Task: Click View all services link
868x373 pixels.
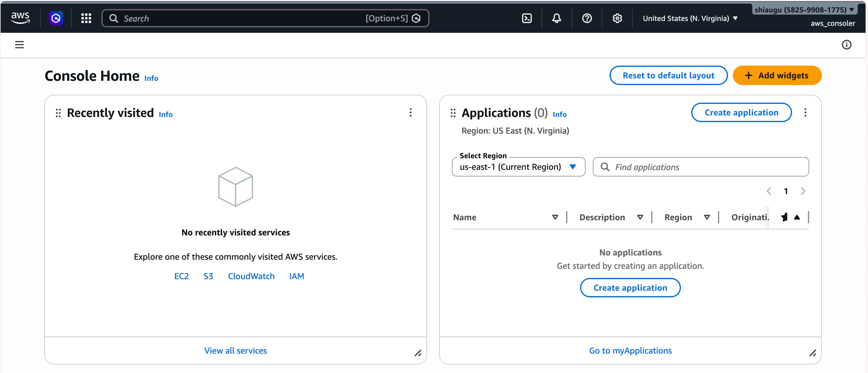Action: coord(236,351)
